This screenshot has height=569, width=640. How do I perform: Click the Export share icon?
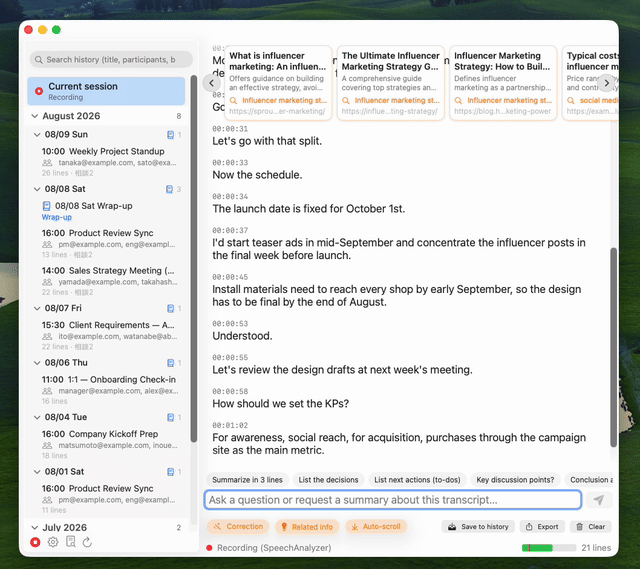pyautogui.click(x=529, y=527)
